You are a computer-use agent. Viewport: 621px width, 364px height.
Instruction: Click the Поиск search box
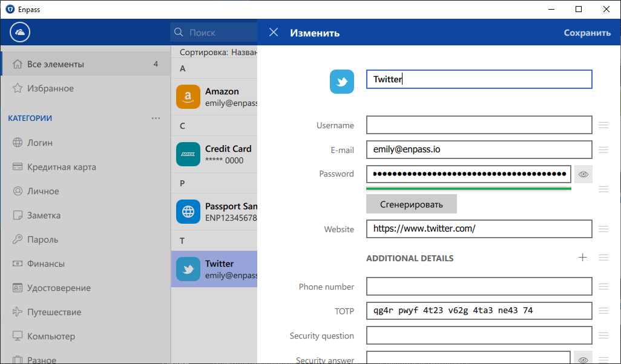tap(214, 32)
